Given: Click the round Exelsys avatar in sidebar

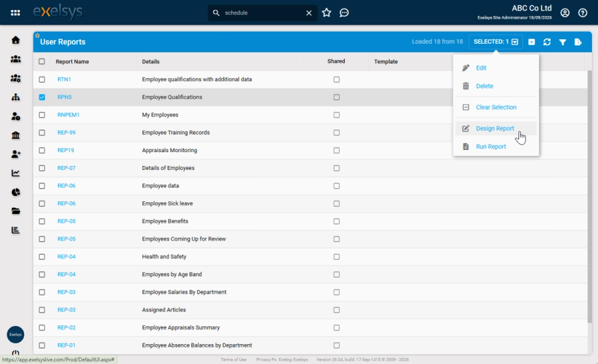Looking at the screenshot, I should (16, 335).
